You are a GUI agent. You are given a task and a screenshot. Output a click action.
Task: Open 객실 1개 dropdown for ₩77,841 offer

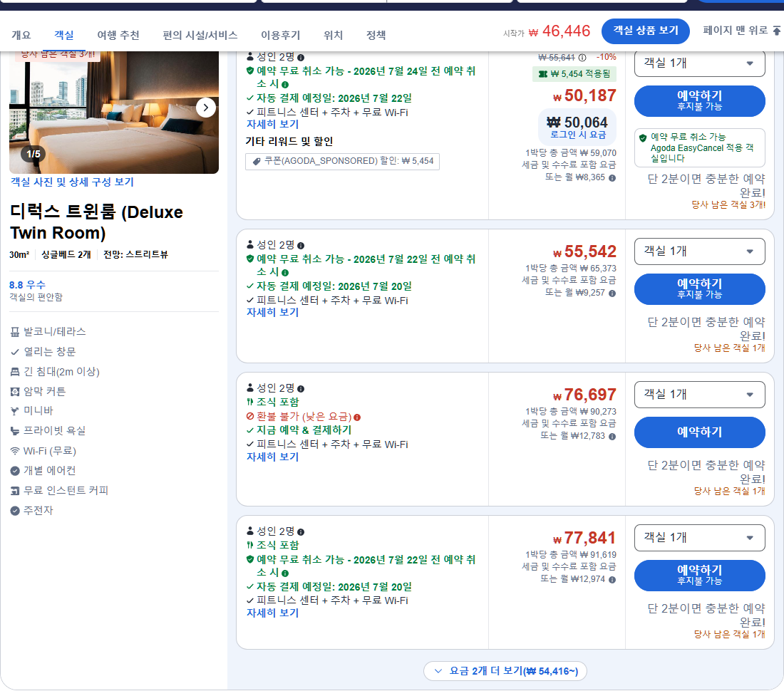(699, 538)
